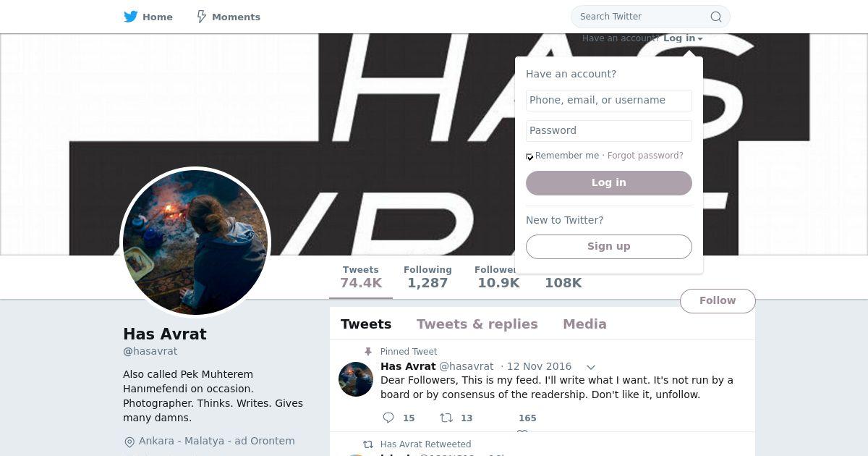This screenshot has height=456, width=868.
Task: Click the pin icon beside Pinned Tweet
Action: tap(368, 352)
